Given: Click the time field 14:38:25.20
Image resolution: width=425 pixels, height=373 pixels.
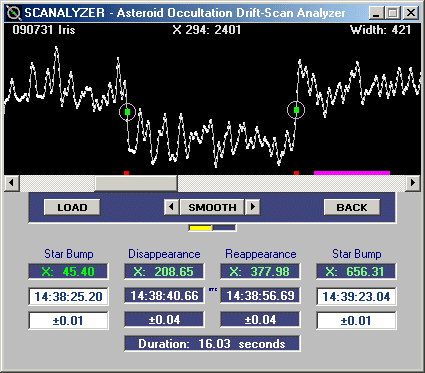Looking at the screenshot, I should click(68, 296).
